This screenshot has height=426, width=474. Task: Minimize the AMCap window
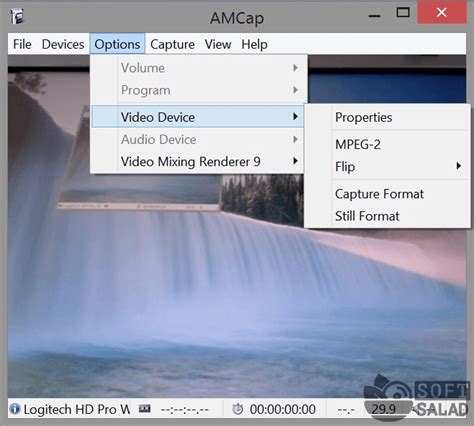375,15
